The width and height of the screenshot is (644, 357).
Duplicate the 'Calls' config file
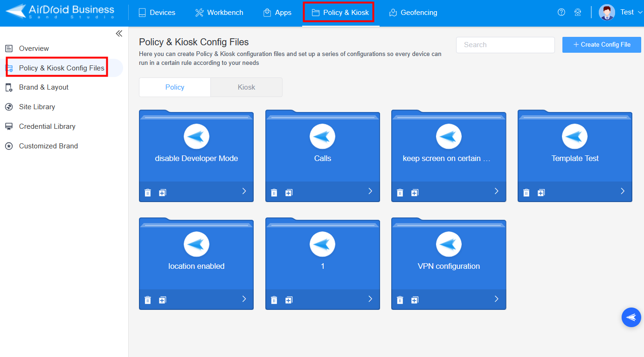point(289,193)
